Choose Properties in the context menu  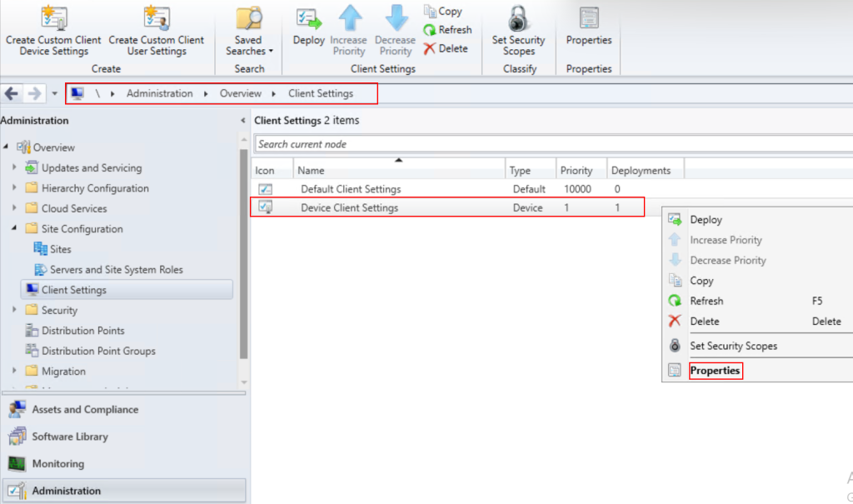[x=715, y=371]
